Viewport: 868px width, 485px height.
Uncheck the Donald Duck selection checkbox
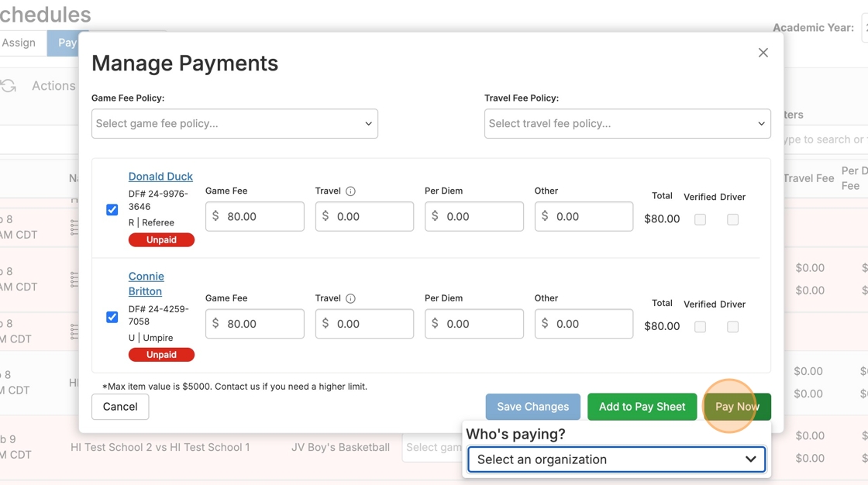pyautogui.click(x=112, y=210)
